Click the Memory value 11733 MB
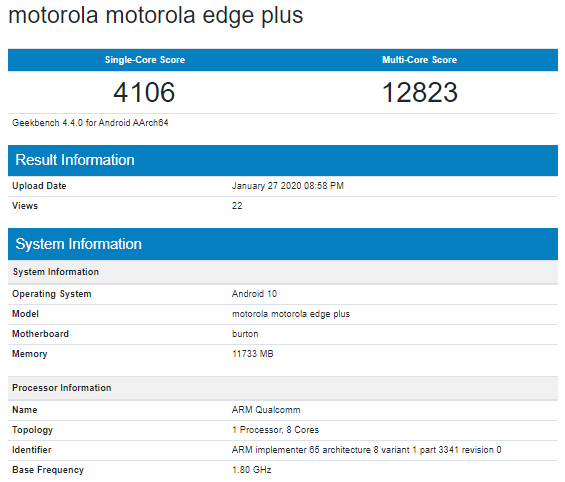The height and width of the screenshot is (482, 565). [x=253, y=354]
